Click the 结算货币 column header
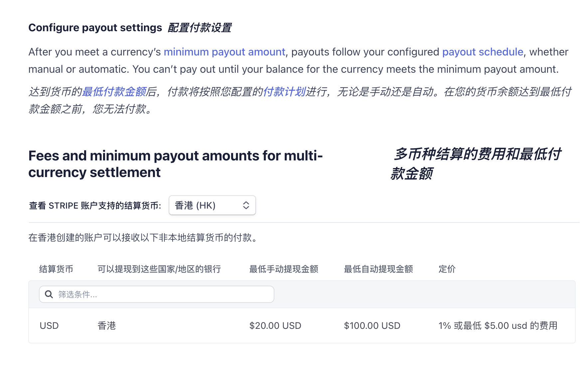Viewport: 588px width, 370px height. [56, 269]
